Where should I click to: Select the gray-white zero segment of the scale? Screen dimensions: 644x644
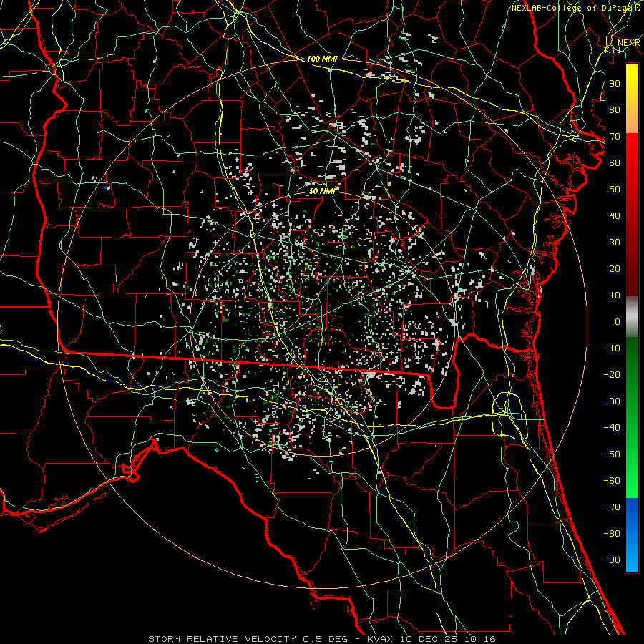coord(632,317)
